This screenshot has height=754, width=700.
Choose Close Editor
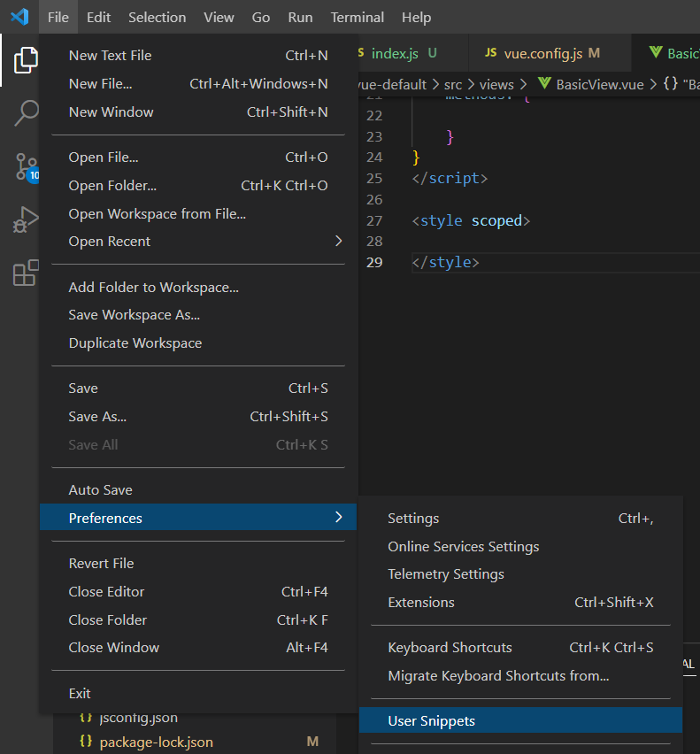point(198,591)
